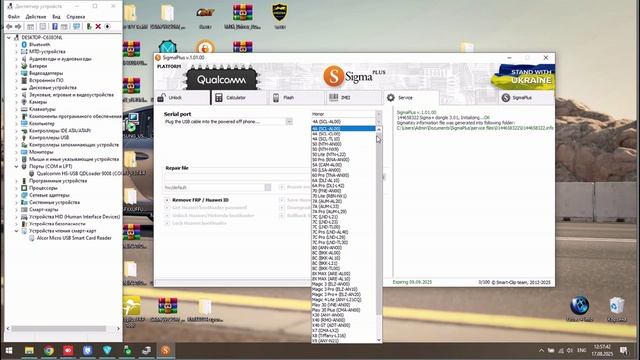
Task: Click the Qualcomm platform chip logo
Action: point(222,79)
